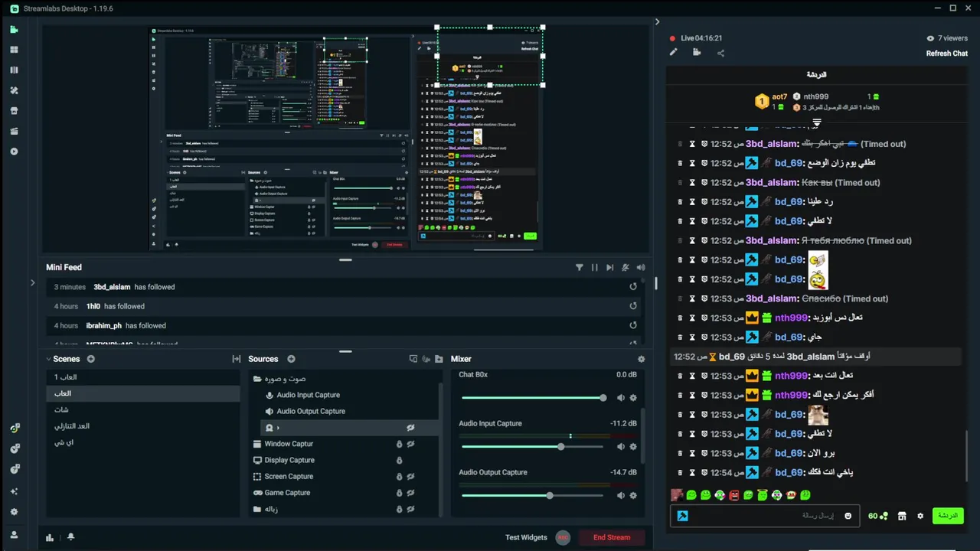Mute the Audio Input Capture source

click(x=621, y=447)
